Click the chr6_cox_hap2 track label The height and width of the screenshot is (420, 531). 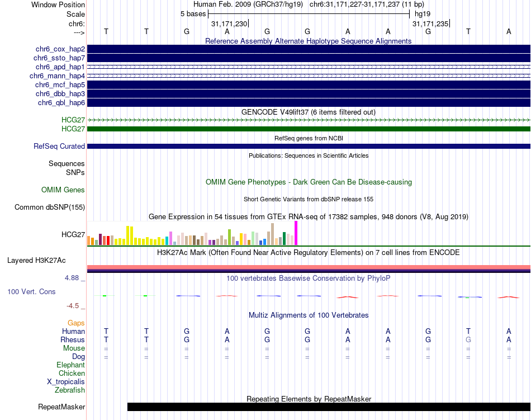point(60,49)
